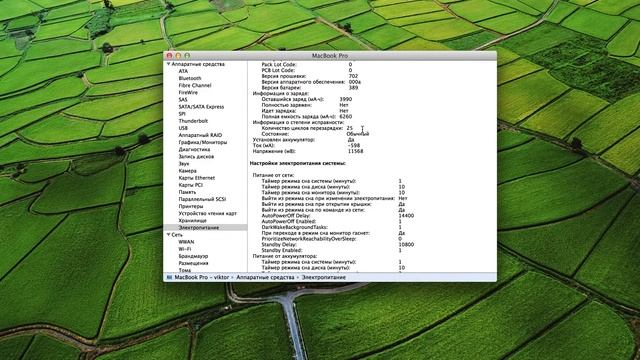Zoom the MacBook Pro window
Image resolution: width=640 pixels, height=360 pixels.
click(x=187, y=56)
